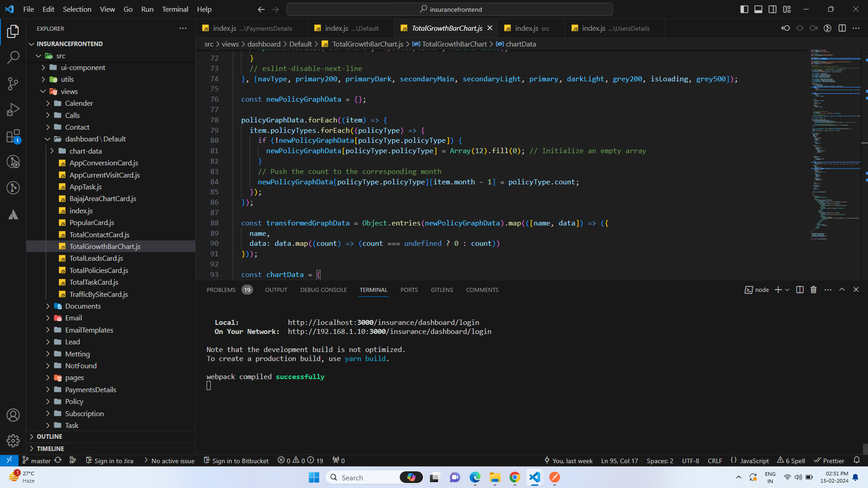Open the Source Control view
This screenshot has width=868, height=488.
click(13, 84)
